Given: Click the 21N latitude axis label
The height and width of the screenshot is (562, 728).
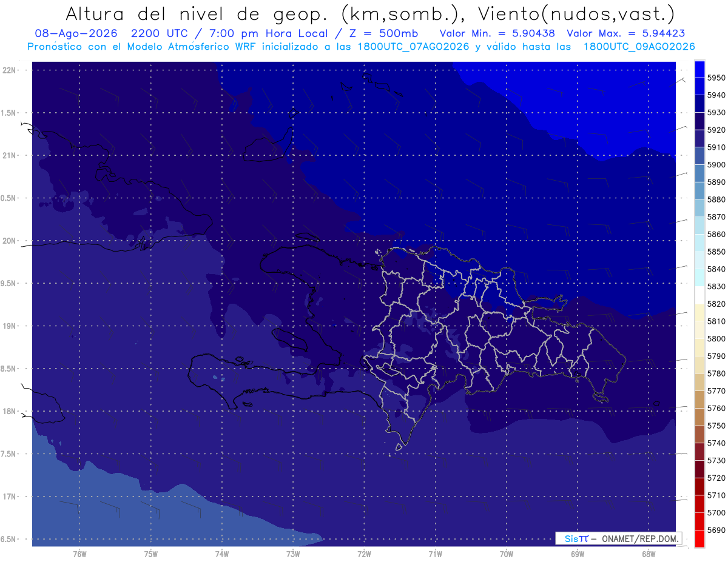Looking at the screenshot, I should 9,156.
